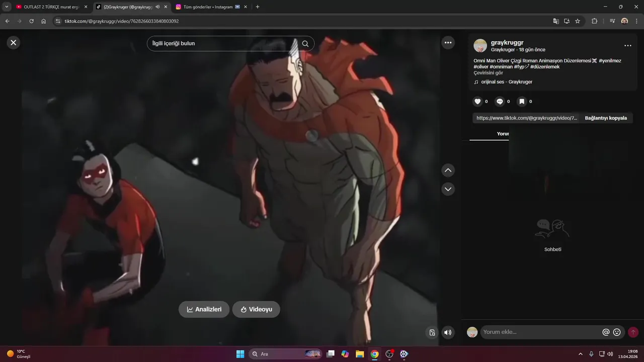Open the graykruggr username link

click(x=507, y=43)
